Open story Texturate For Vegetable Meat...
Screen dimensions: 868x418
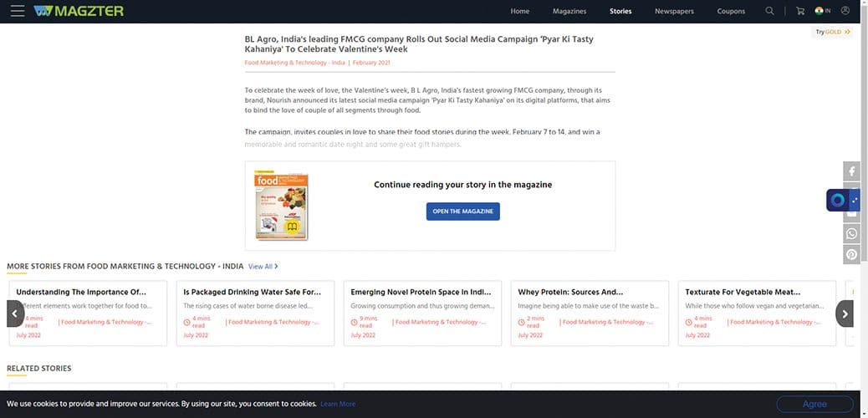pyautogui.click(x=743, y=292)
